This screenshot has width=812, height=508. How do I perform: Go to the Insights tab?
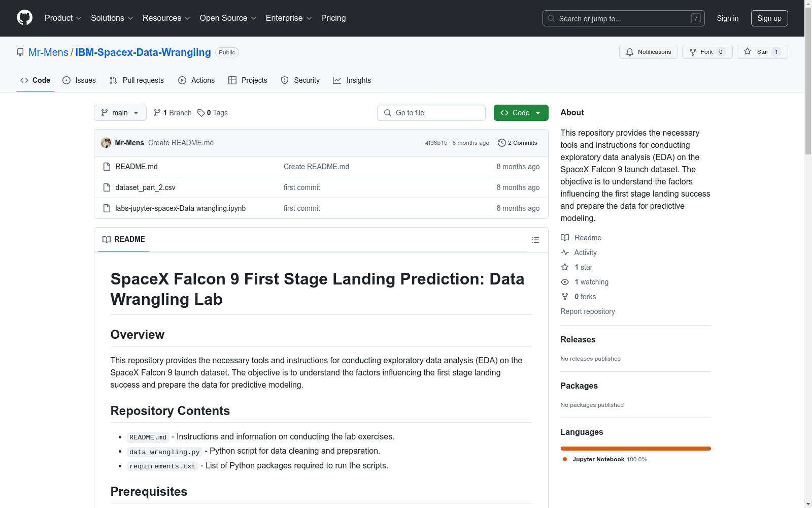pyautogui.click(x=352, y=80)
